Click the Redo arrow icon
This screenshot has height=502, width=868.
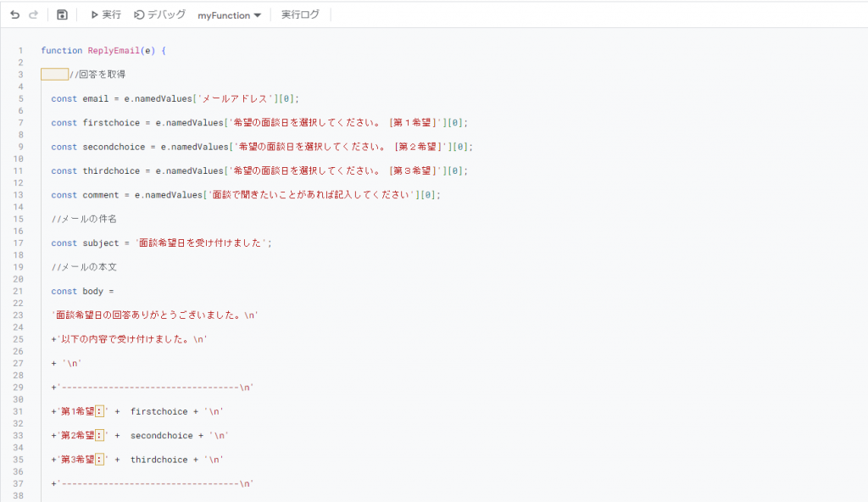tap(32, 14)
